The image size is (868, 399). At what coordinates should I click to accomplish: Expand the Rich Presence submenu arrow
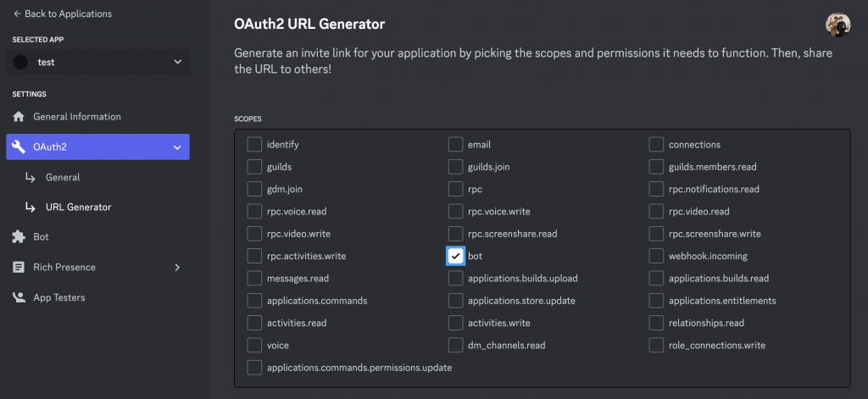[x=177, y=268]
